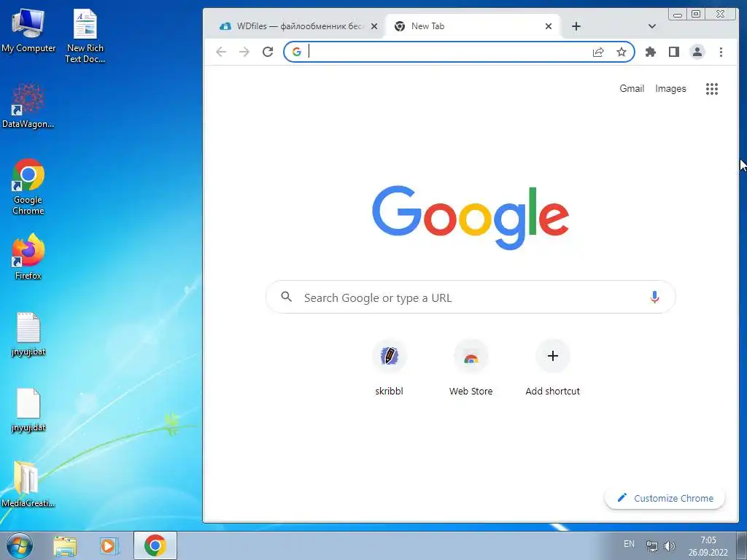
Task: Minimize the Chrome window
Action: point(678,15)
